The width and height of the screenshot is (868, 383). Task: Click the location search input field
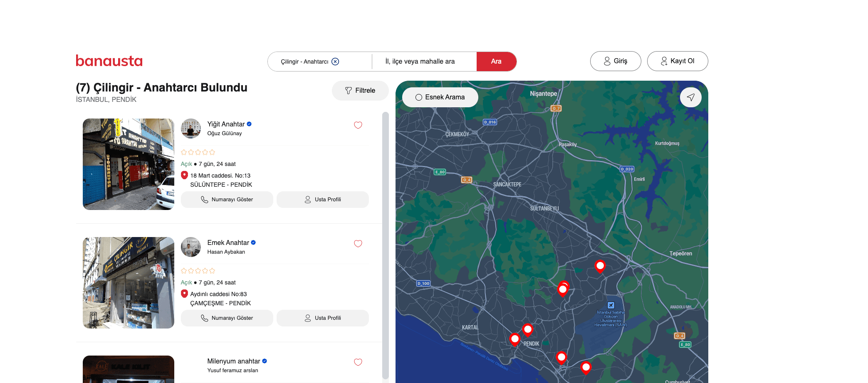(424, 62)
